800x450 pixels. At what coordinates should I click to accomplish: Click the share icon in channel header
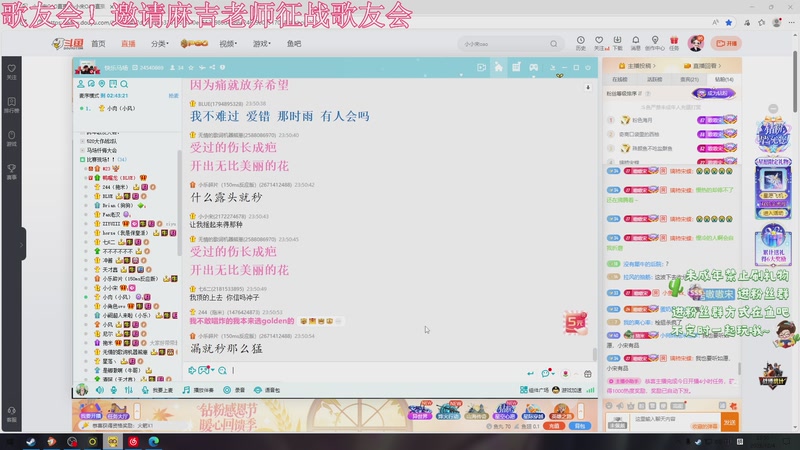(212, 67)
